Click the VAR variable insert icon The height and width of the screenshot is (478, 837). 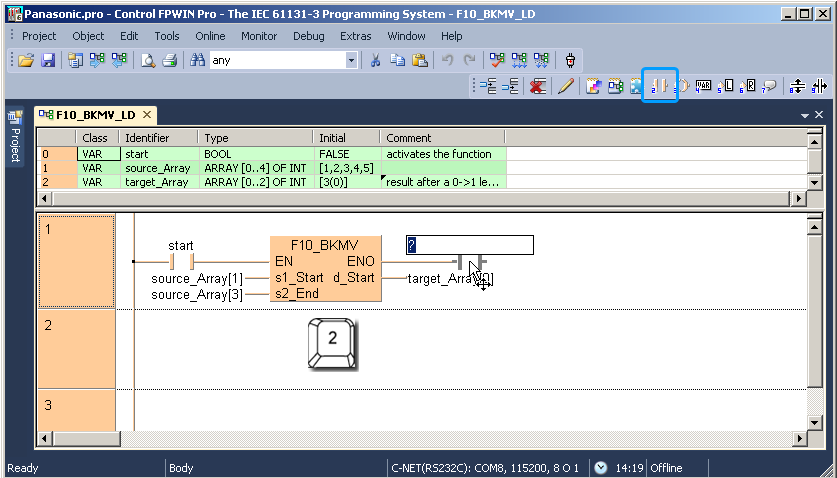click(703, 86)
